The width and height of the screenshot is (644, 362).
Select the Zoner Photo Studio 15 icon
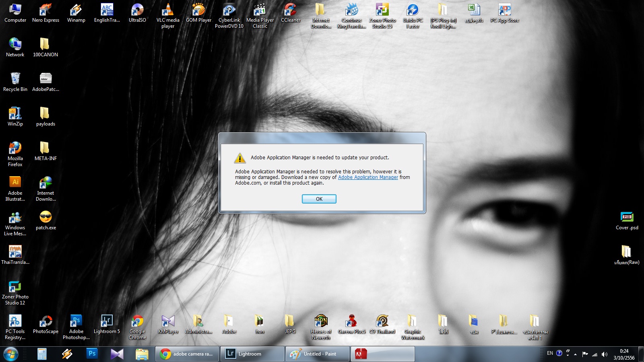pos(382,16)
